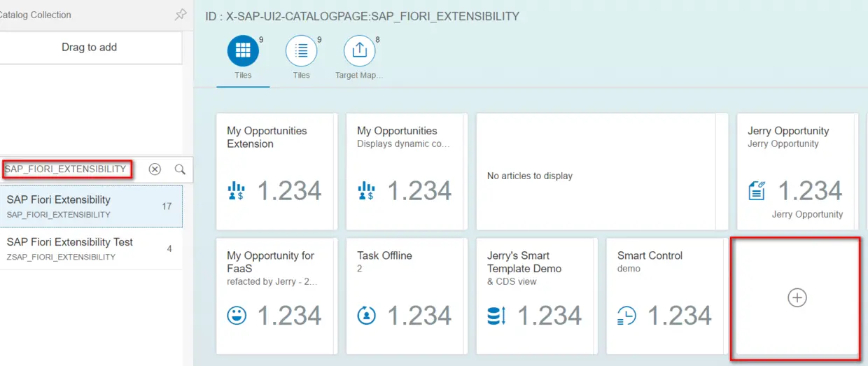Pin the Catalog Collection panel
Image resolution: width=868 pixels, height=366 pixels.
click(181, 15)
